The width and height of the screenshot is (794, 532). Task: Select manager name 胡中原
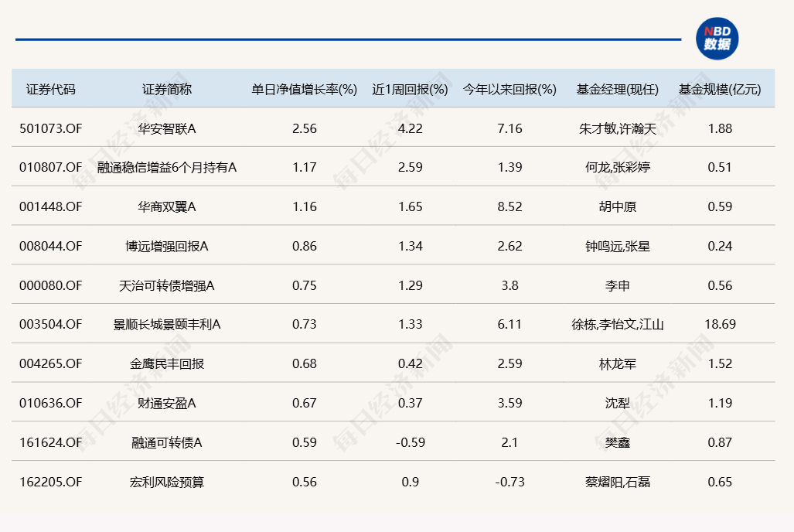[618, 206]
